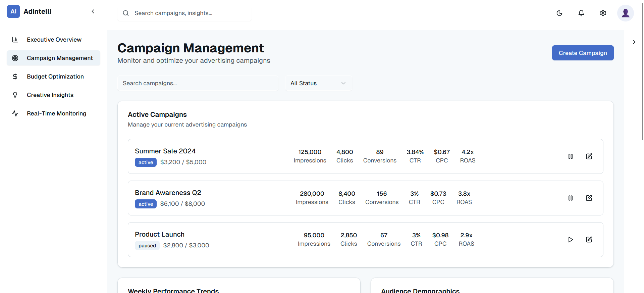Click the Weekly Performance Trends heading
Image resolution: width=644 pixels, height=293 pixels.
point(173,291)
